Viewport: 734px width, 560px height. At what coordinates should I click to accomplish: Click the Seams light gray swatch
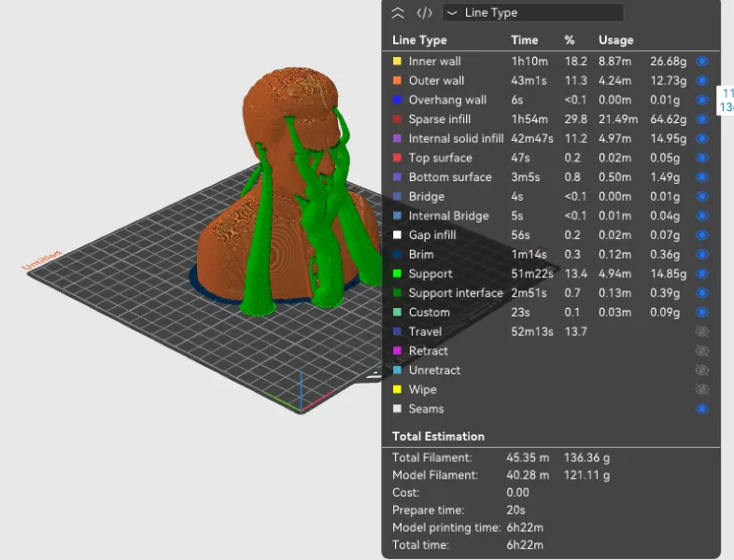397,409
